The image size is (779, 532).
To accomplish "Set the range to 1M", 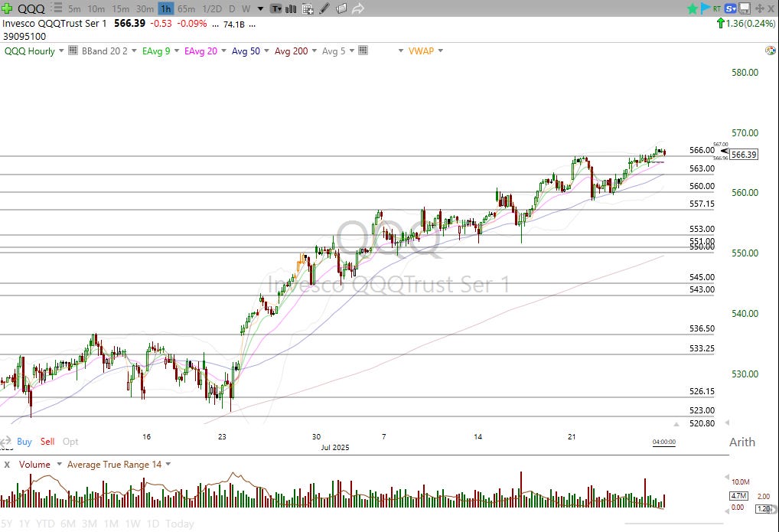I will pos(111,524).
